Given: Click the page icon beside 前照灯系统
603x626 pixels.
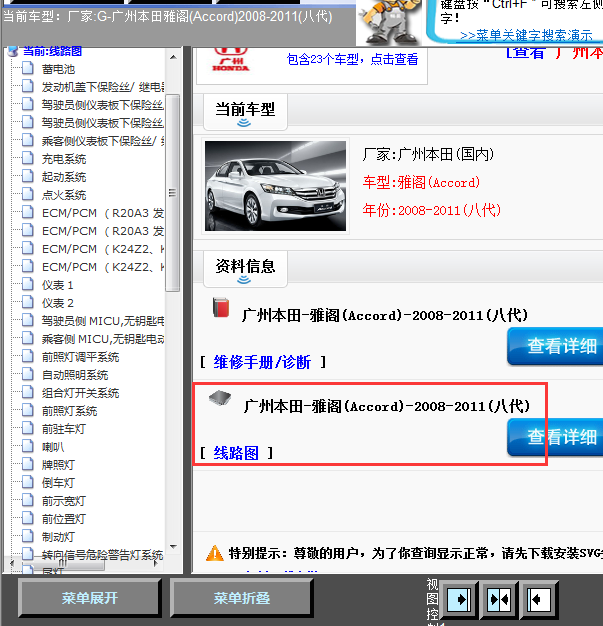Looking at the screenshot, I should [28, 410].
